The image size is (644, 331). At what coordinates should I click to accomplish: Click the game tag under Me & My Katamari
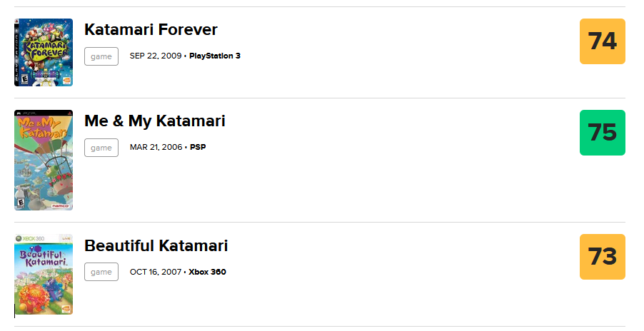pyautogui.click(x=101, y=148)
